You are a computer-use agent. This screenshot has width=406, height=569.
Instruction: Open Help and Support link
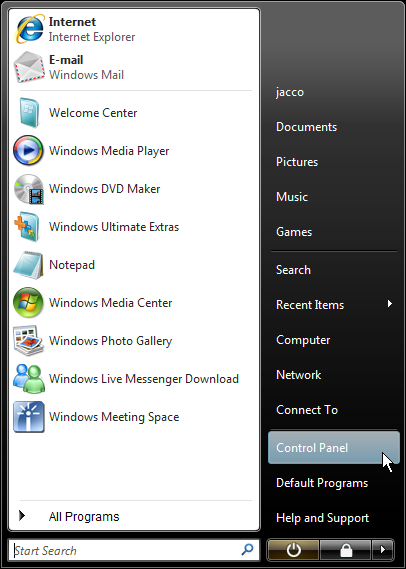323,518
